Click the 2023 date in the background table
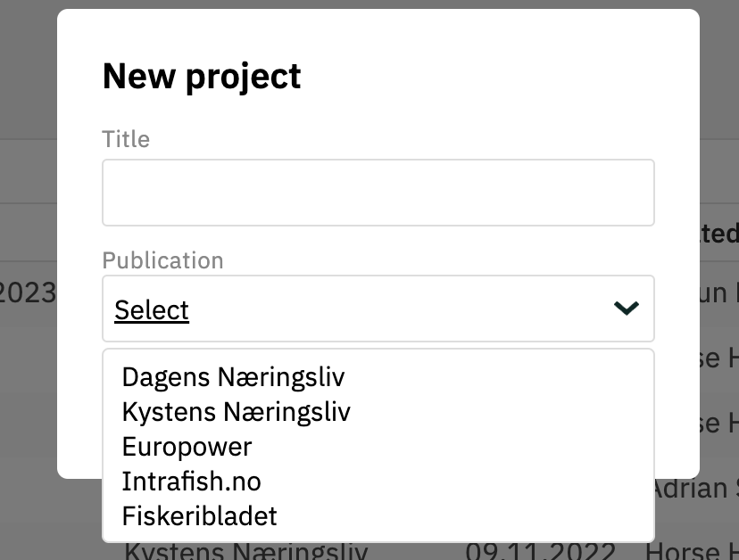 click(27, 292)
